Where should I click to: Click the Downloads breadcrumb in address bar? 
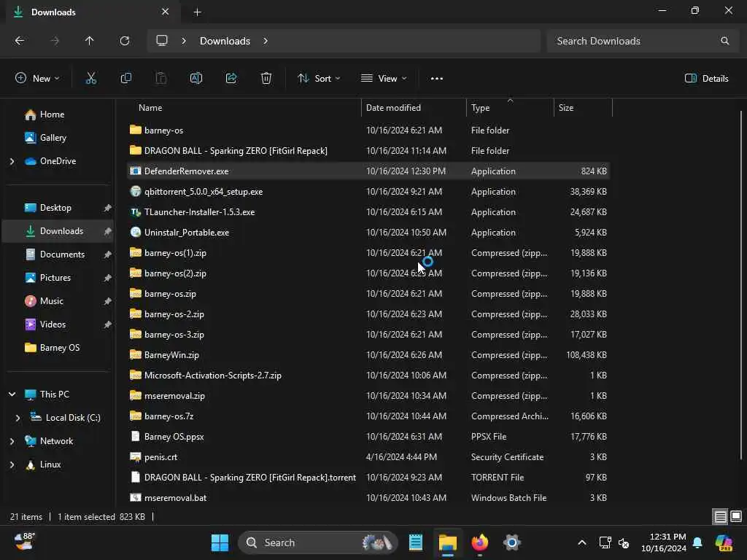click(x=225, y=41)
